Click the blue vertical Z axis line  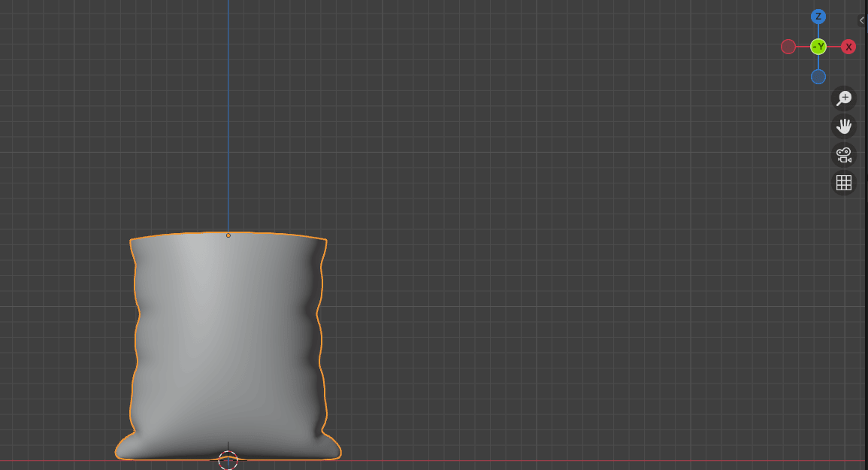tap(228, 113)
